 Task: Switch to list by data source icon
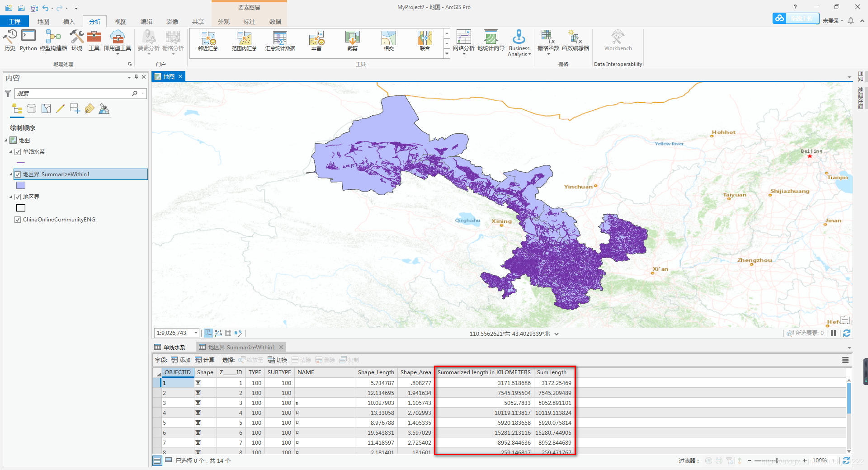coord(32,108)
